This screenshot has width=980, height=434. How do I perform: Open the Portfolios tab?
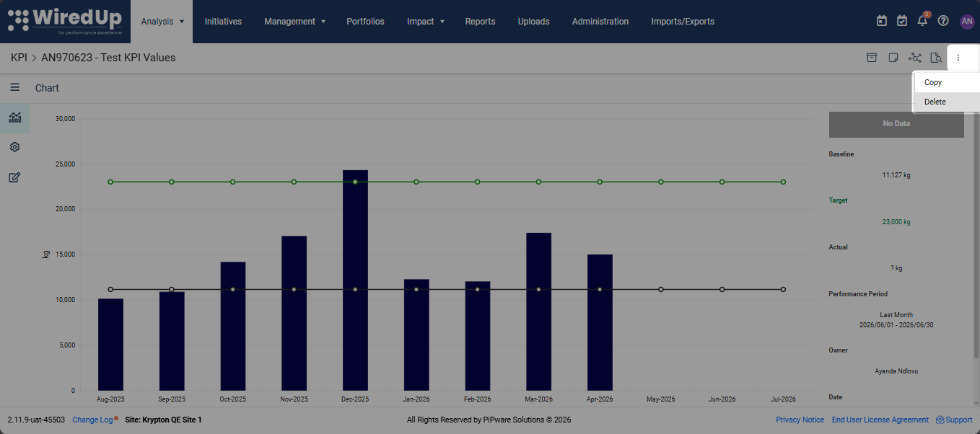coord(365,22)
